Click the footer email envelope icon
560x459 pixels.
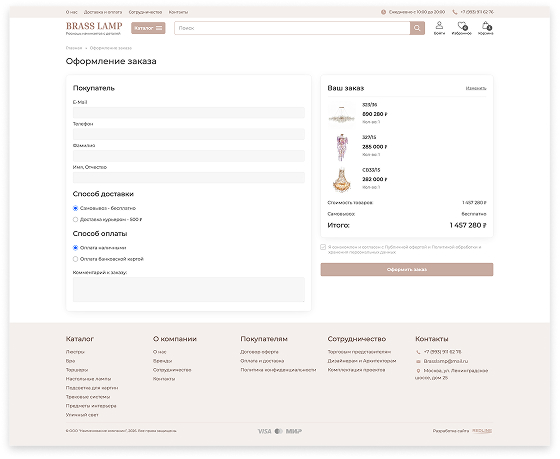[x=418, y=361]
